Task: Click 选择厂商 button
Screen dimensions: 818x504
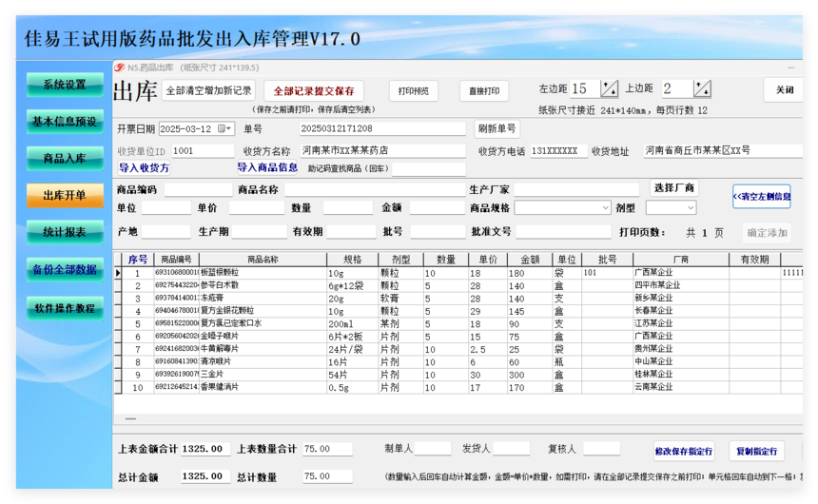Action: click(674, 188)
